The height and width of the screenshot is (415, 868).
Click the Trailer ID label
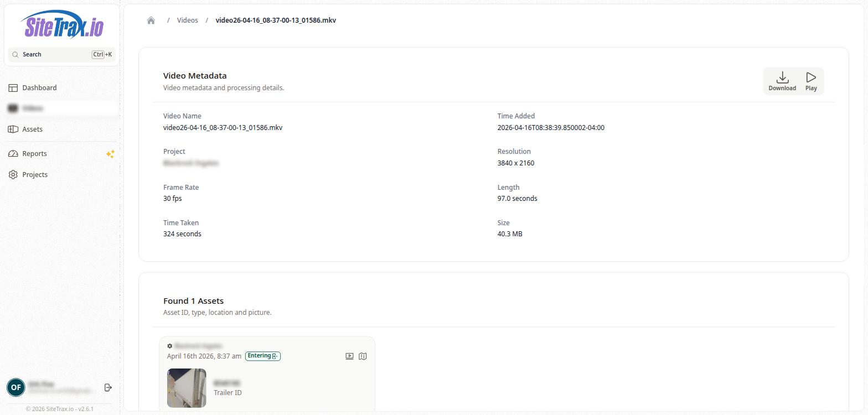click(228, 393)
